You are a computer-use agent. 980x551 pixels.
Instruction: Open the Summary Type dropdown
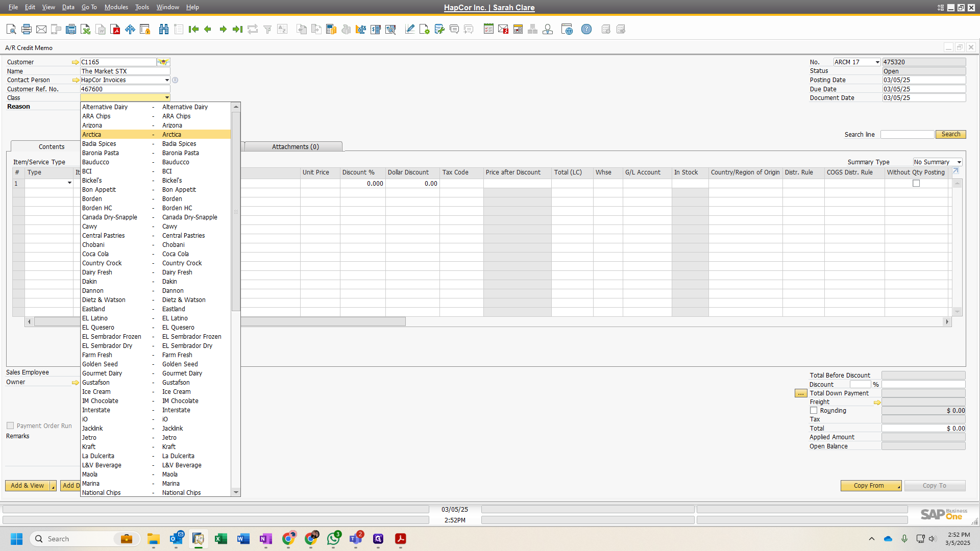point(959,162)
